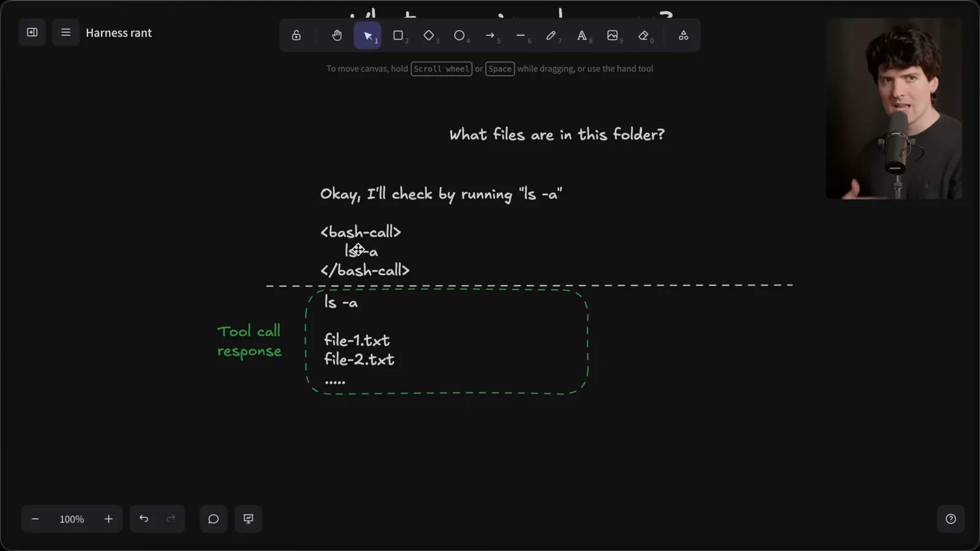Select the closing '</bash-call>' text
This screenshot has height=551, width=980.
[365, 270]
